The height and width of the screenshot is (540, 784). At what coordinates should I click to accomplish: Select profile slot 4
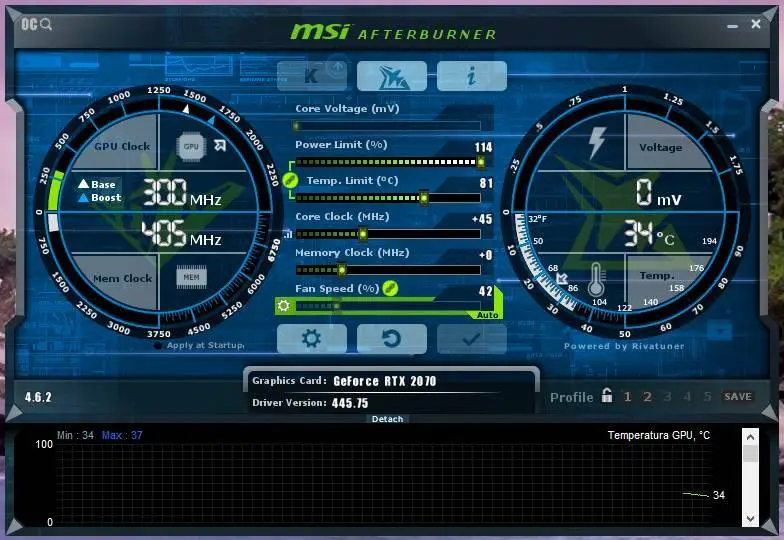[687, 396]
